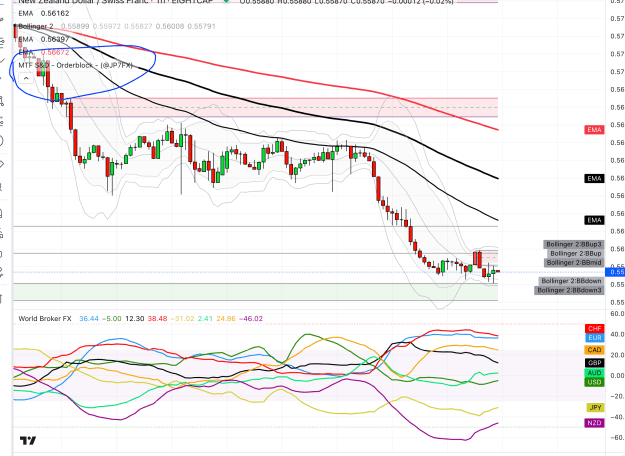Select the pink supply zone rectangle
Screen dimensions: 625x456
(x=285, y=107)
